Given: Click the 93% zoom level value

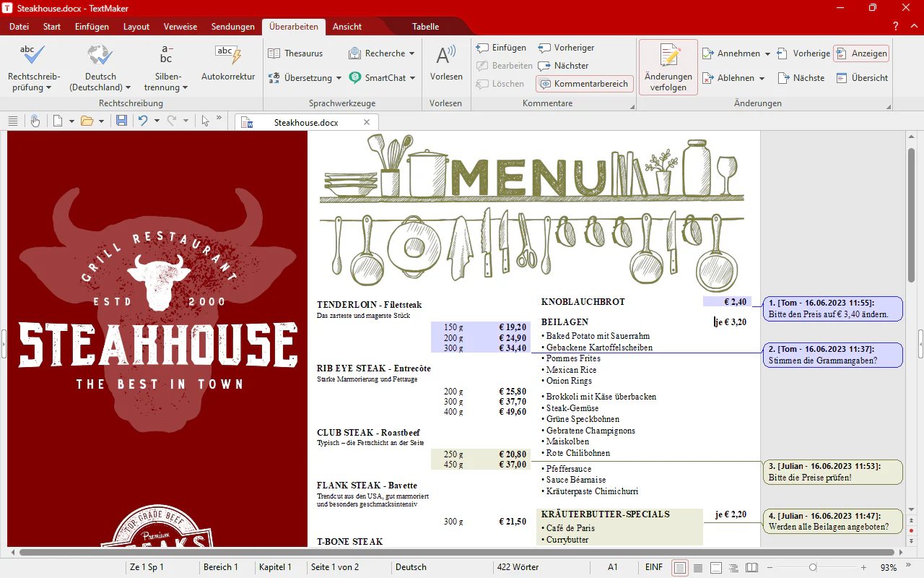Looking at the screenshot, I should (x=889, y=567).
